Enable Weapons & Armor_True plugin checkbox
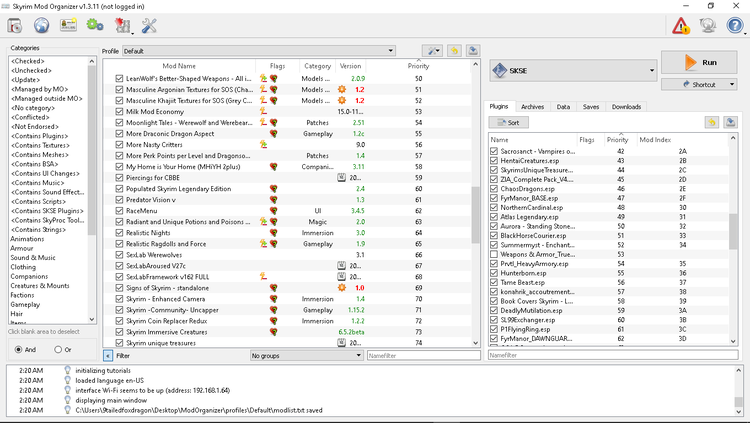The height and width of the screenshot is (423, 750). click(x=494, y=254)
